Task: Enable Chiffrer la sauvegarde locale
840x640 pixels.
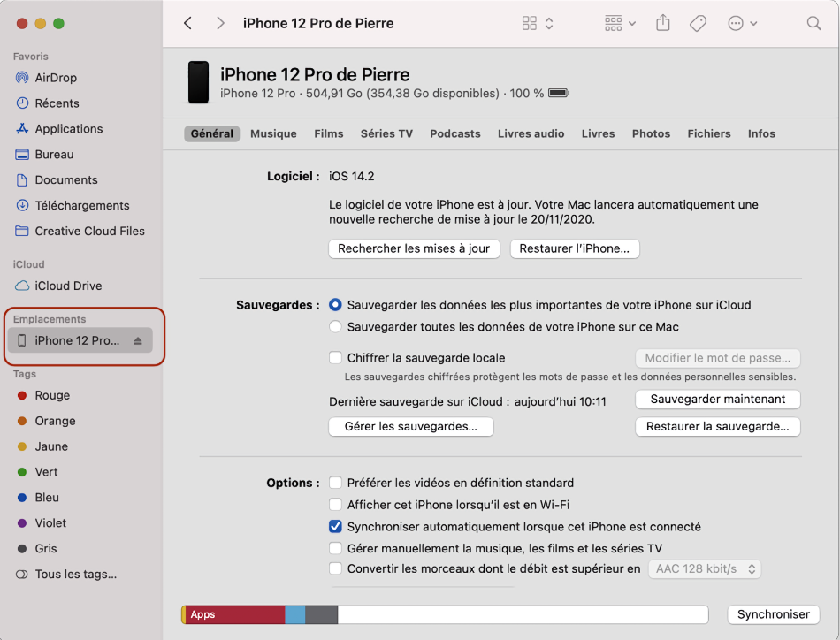Action: [335, 358]
